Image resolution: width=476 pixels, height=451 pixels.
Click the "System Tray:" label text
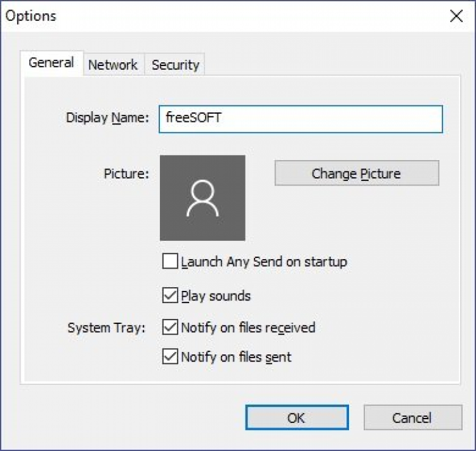(107, 328)
